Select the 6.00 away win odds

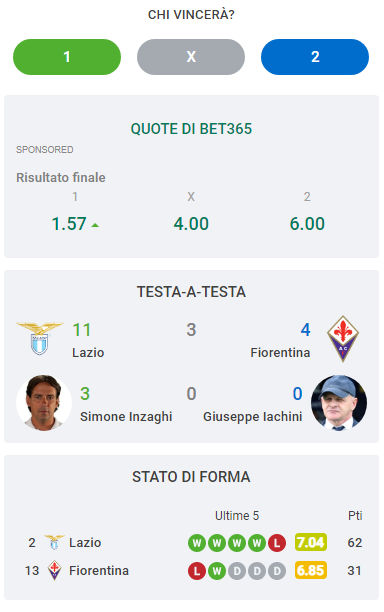pyautogui.click(x=307, y=224)
